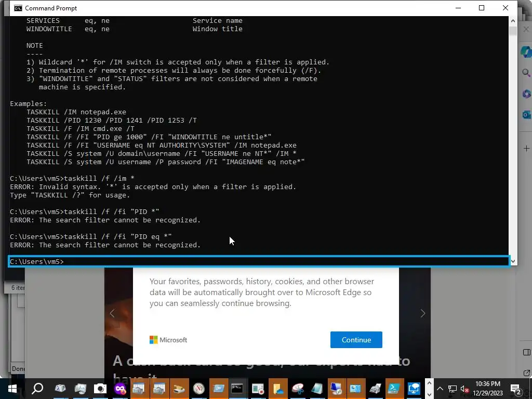Open the fax printer icon on taskbar
This screenshot has height=399, width=532.
pyautogui.click(x=375, y=389)
